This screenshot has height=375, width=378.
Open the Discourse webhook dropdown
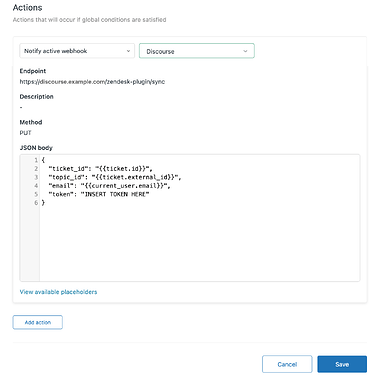(x=197, y=51)
